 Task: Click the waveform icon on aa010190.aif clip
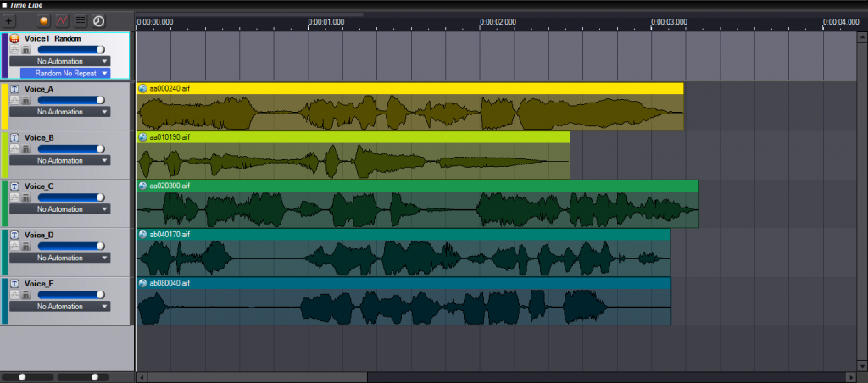(x=142, y=136)
